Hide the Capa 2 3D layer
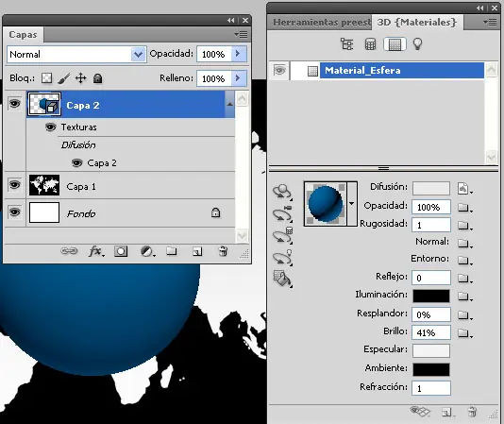The height and width of the screenshot is (424, 504). [15, 104]
